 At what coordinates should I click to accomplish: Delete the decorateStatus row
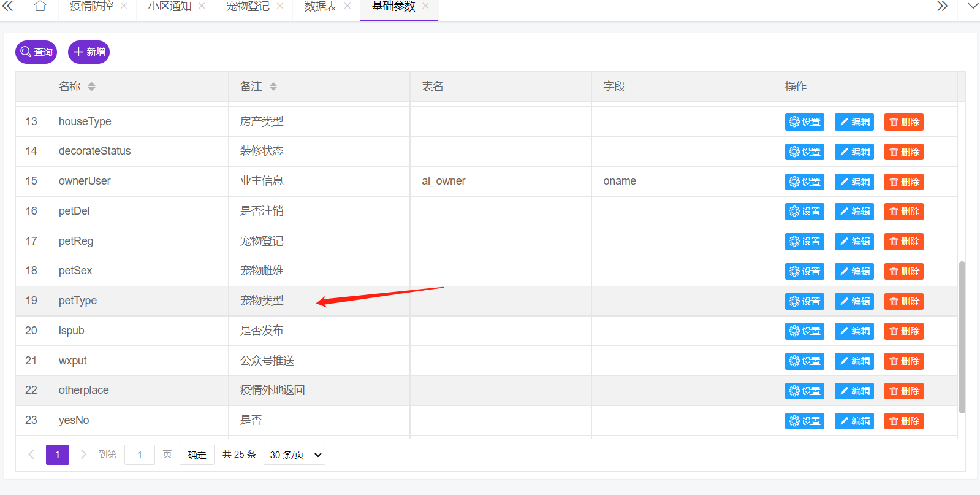(x=904, y=152)
